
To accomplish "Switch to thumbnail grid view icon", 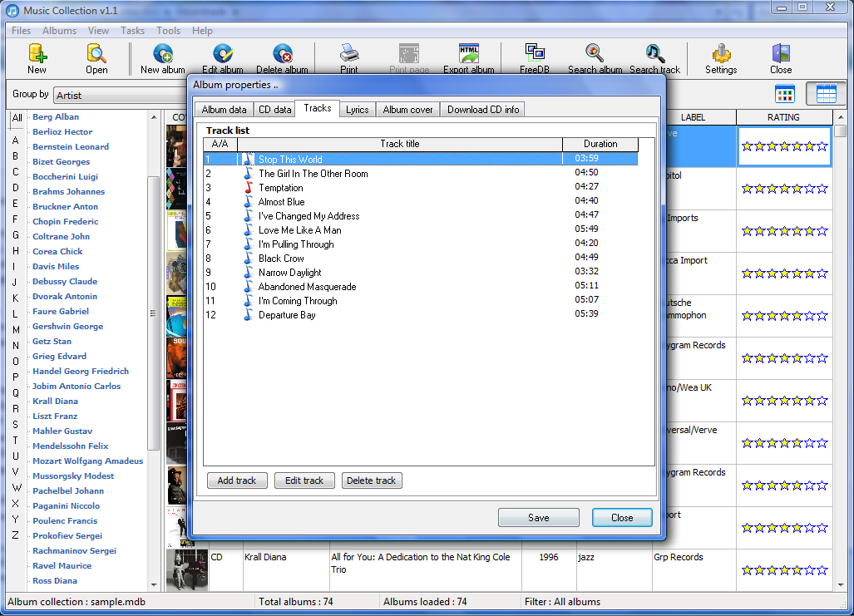I will click(x=784, y=94).
